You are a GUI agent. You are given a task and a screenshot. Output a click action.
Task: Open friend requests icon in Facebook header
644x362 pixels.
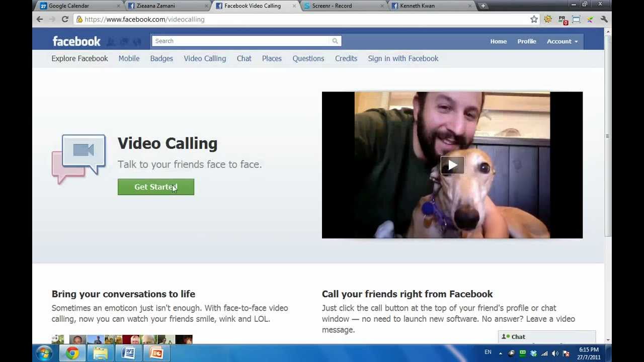pos(111,41)
